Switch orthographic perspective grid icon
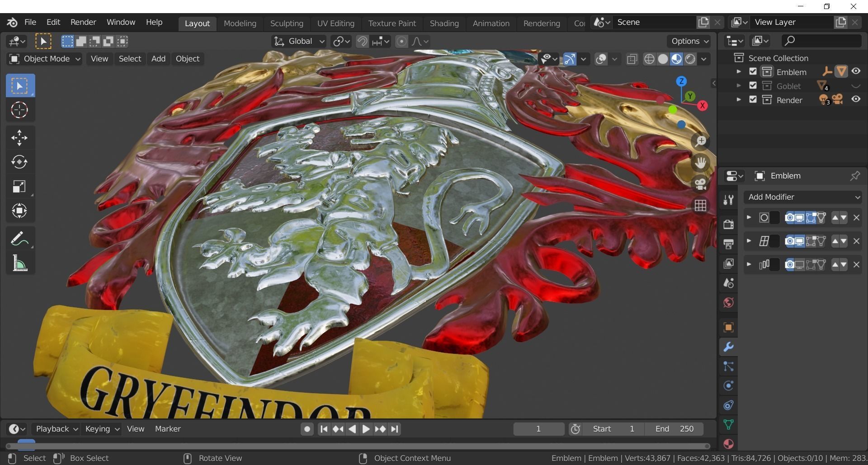 701,206
